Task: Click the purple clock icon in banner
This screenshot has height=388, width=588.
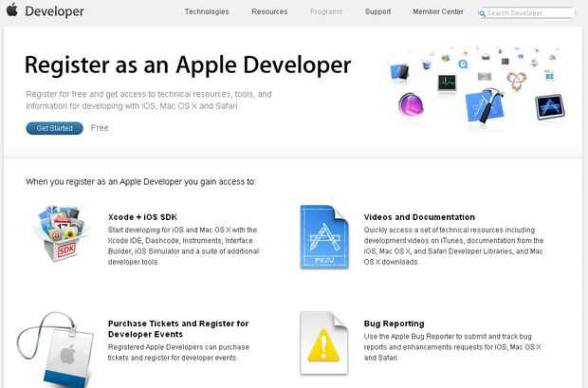Action: [x=411, y=104]
